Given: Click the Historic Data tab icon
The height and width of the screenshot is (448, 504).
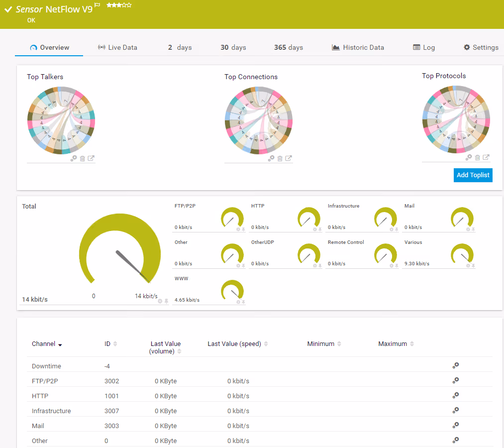Looking at the screenshot, I should (x=336, y=47).
